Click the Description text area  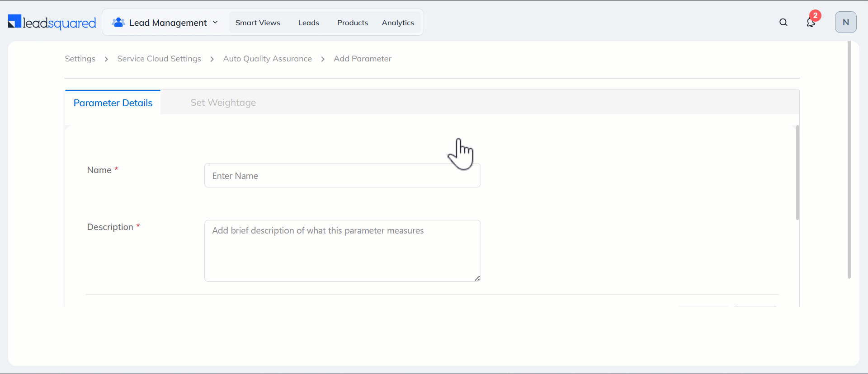pyautogui.click(x=343, y=251)
